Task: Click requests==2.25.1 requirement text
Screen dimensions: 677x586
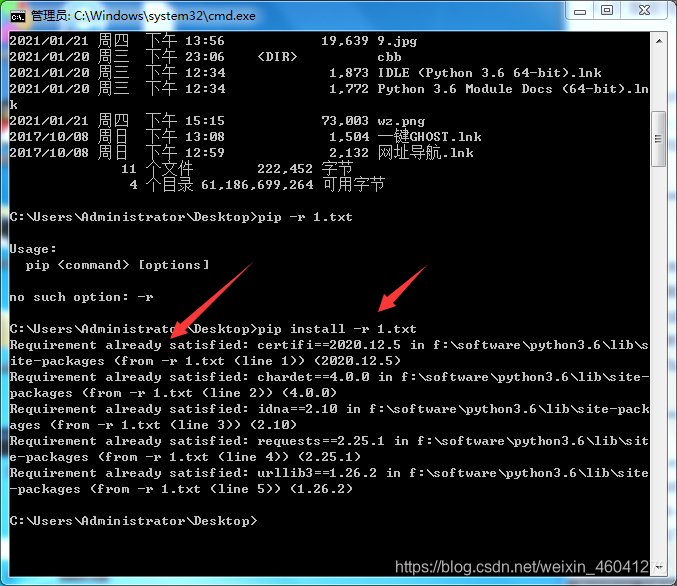Action: click(x=321, y=441)
